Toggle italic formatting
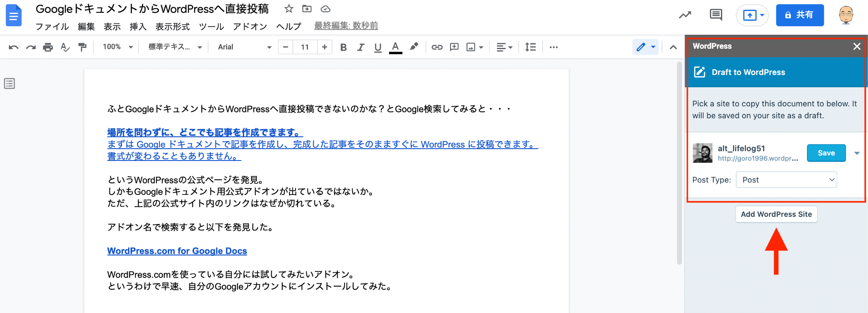 (361, 47)
